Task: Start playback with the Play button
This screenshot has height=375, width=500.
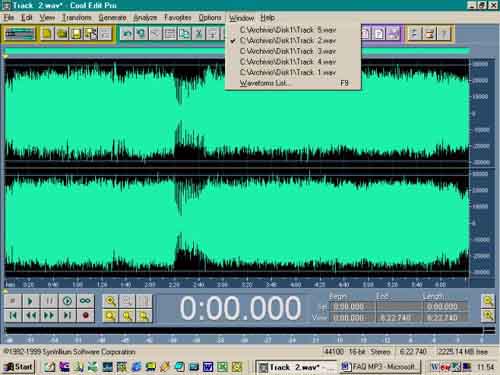Action: click(31, 301)
